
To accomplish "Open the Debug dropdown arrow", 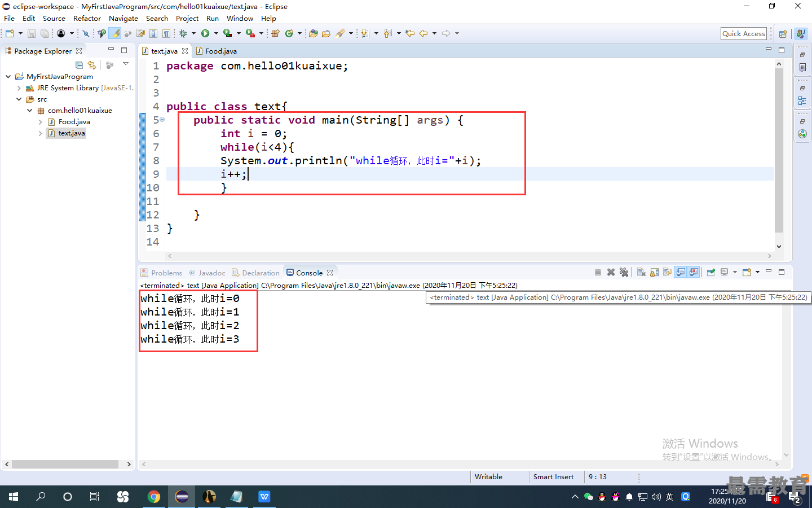I will tap(193, 33).
